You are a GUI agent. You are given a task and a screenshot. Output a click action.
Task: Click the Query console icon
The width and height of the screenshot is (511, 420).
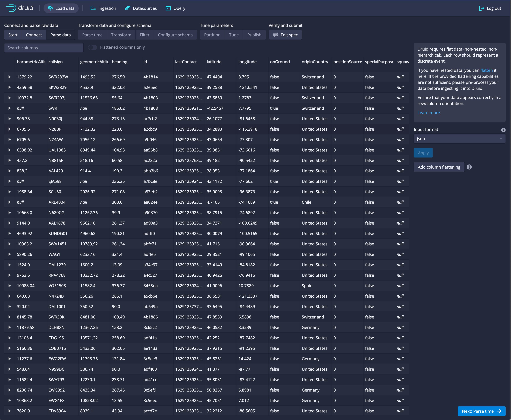point(168,8)
